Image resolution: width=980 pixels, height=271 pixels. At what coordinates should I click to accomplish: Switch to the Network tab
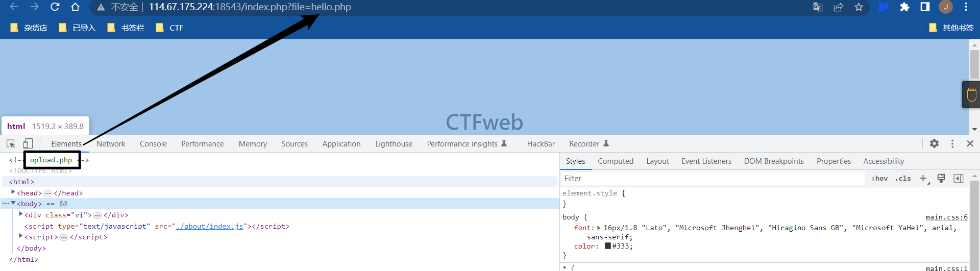(111, 144)
